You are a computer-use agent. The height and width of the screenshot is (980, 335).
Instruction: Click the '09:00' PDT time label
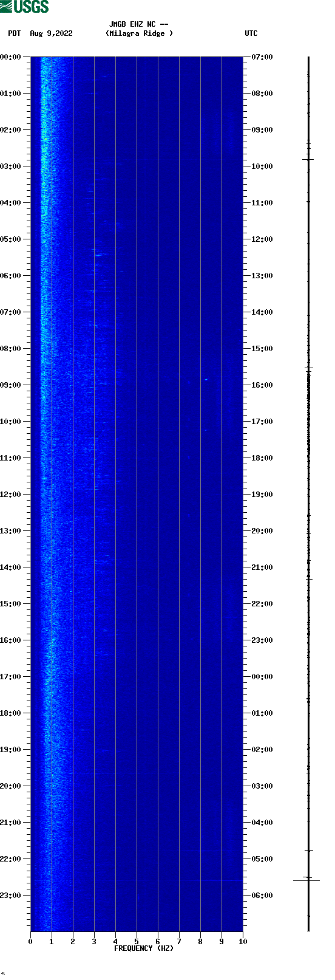coord(11,385)
